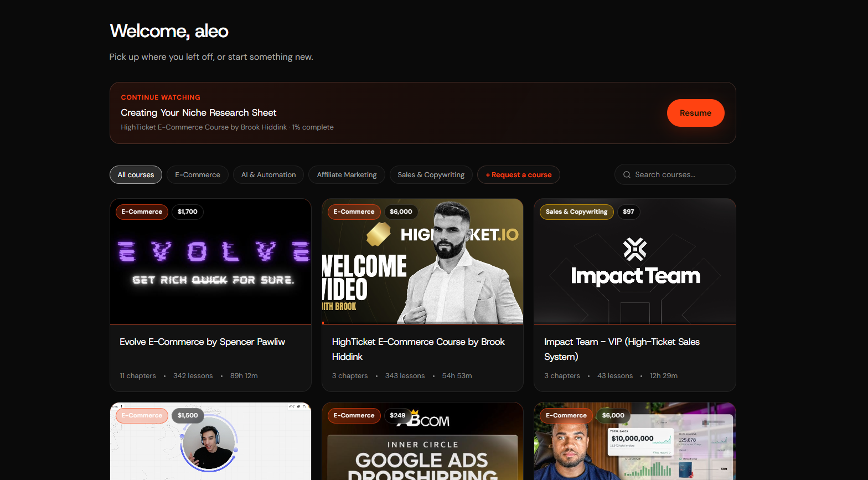Click the "12h 29m" duration
This screenshot has width=868, height=480.
click(x=664, y=376)
